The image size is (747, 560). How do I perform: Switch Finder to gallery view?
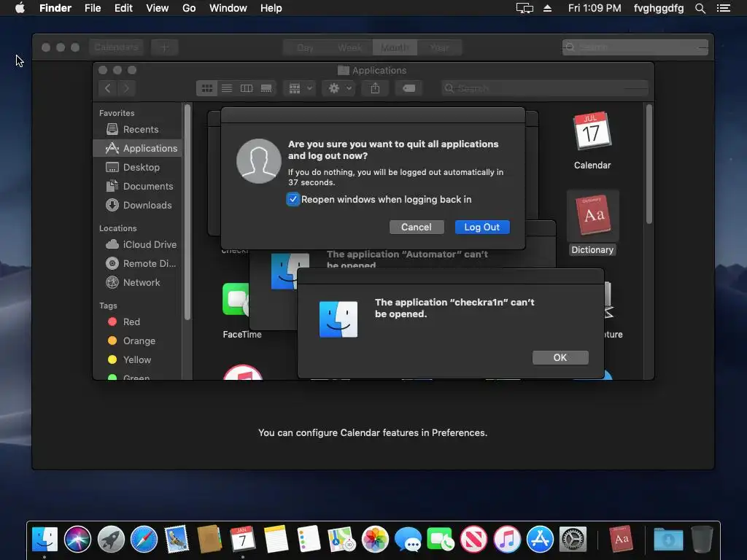pos(266,88)
